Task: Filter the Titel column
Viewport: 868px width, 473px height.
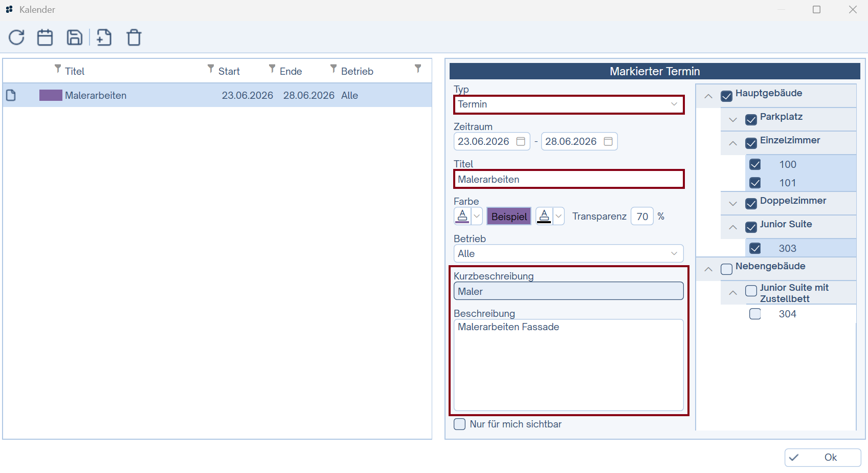Action: click(x=58, y=69)
